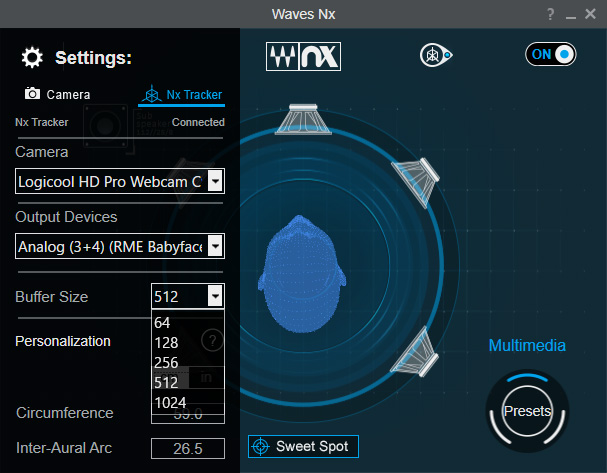Collapse the Buffer Size dropdown
607x473 pixels.
click(x=214, y=296)
